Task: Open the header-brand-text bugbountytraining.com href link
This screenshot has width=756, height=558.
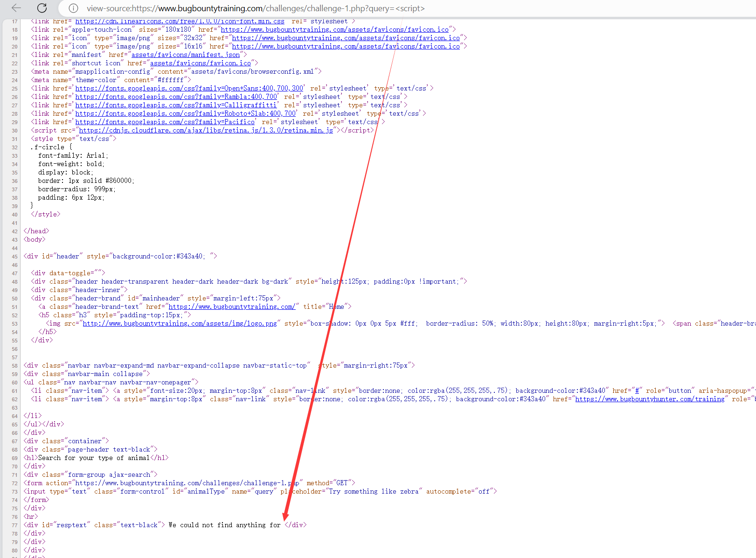Action: (x=231, y=307)
